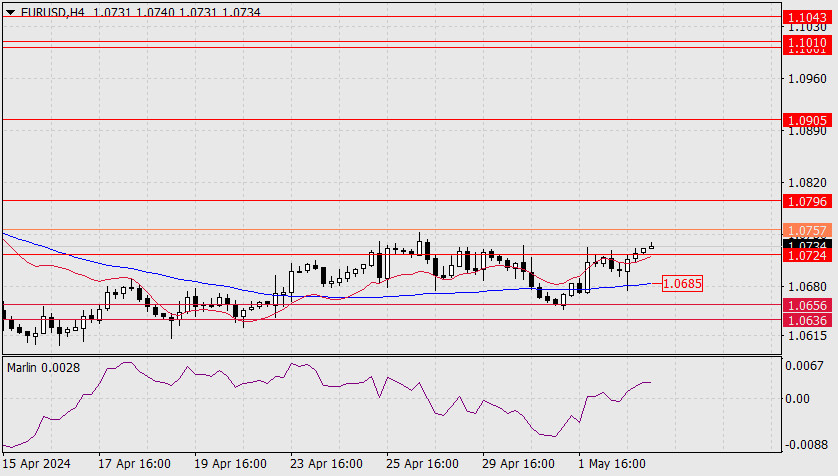Click the latest candlestick on the chart
Image resolution: width=838 pixels, height=476 pixels.
pos(651,246)
